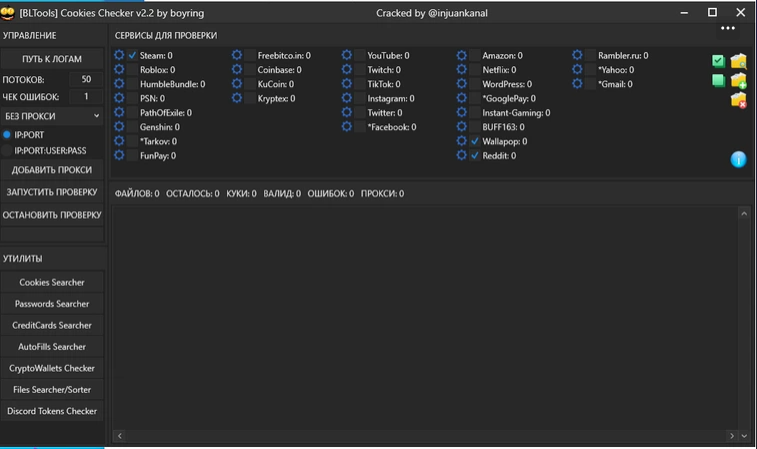Screen dimensions: 757x449
Task: Click the green select-all checkmark icon
Action: 718,61
